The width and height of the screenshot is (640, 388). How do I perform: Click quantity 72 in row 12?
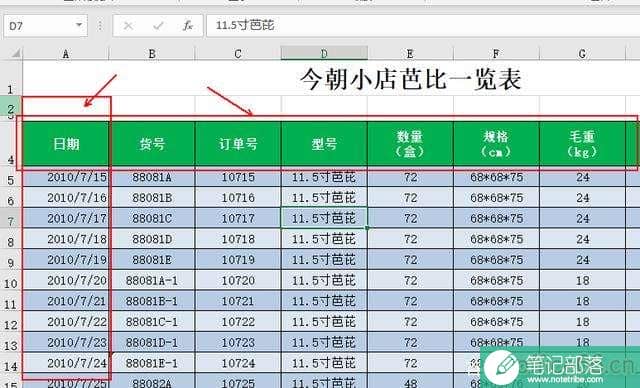click(410, 322)
